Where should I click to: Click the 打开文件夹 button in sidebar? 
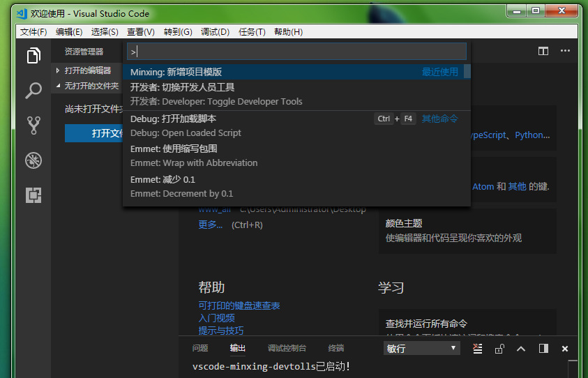(x=93, y=133)
